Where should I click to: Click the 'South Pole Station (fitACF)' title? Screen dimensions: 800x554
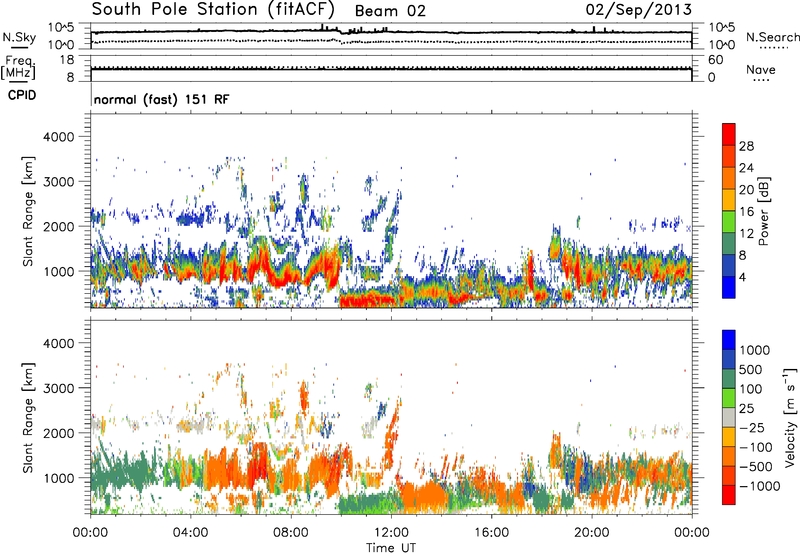[213, 10]
